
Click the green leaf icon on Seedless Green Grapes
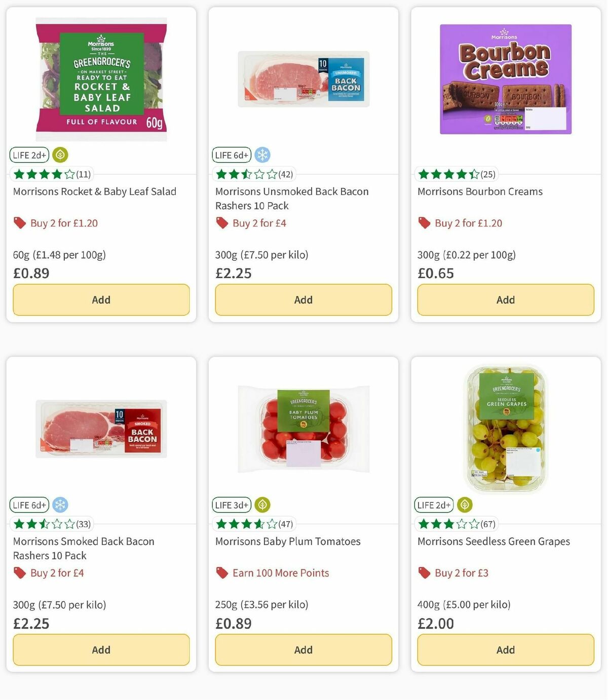tap(465, 505)
